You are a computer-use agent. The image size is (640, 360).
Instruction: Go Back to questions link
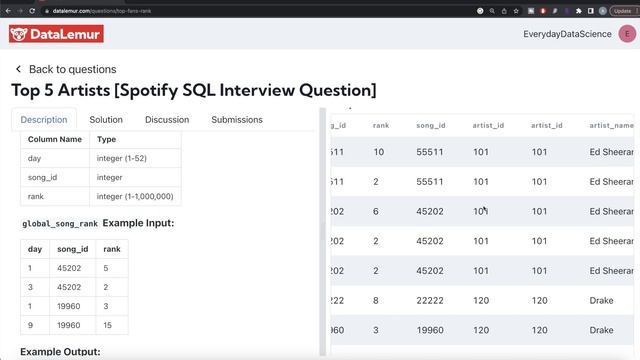(x=73, y=69)
